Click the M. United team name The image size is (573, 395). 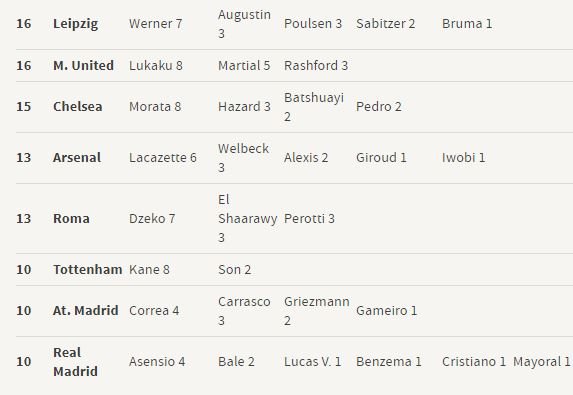point(83,65)
